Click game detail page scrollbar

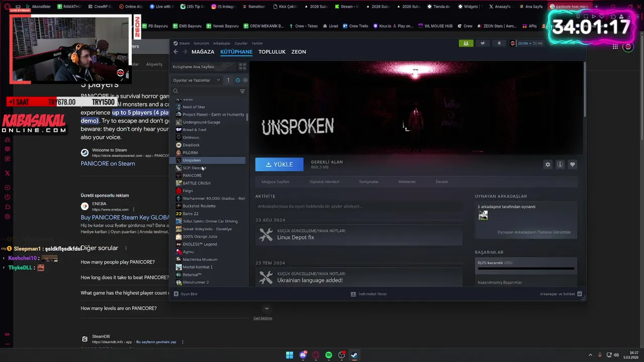click(584, 89)
